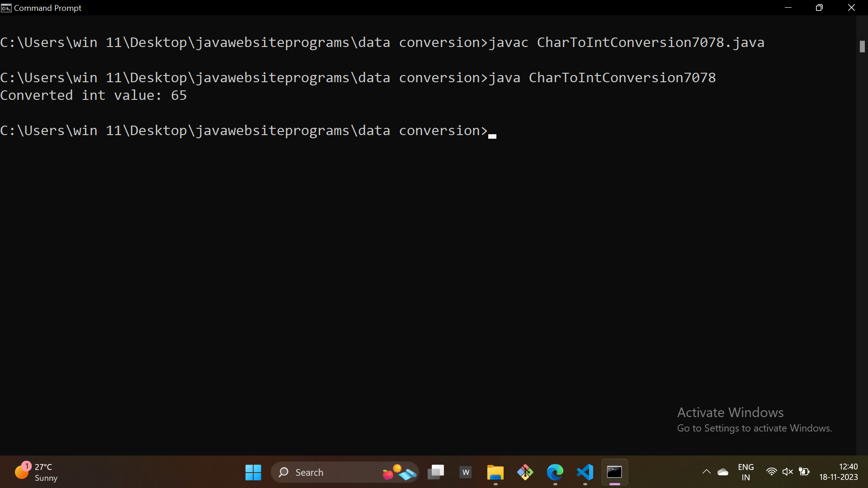Open Microsoft Edge browser
The height and width of the screenshot is (488, 868).
pyautogui.click(x=555, y=472)
